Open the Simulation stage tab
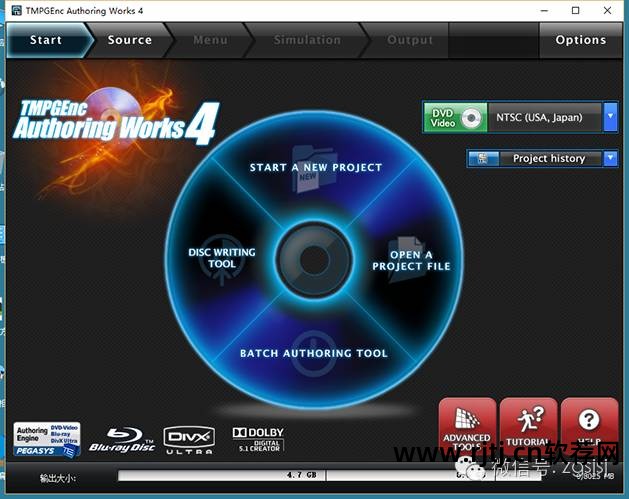629x499 pixels. 307,40
